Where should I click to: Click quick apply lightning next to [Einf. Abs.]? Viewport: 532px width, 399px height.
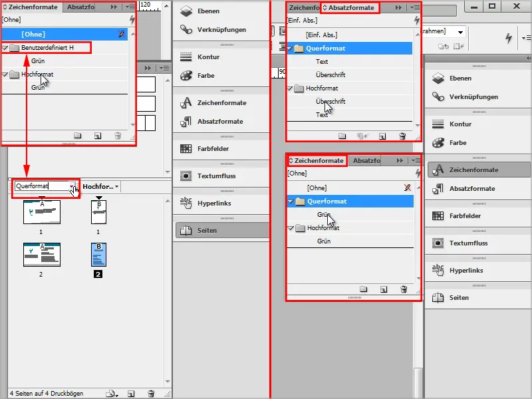[x=417, y=21]
